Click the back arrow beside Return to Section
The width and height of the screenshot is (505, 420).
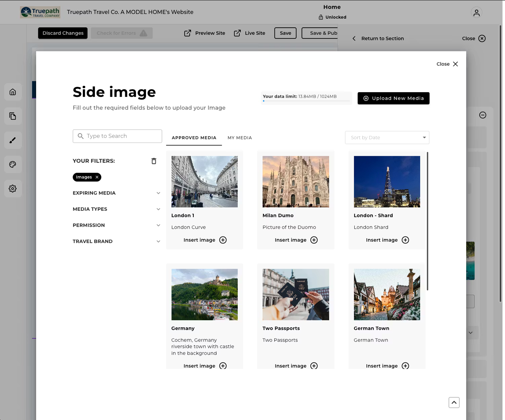tap(354, 38)
